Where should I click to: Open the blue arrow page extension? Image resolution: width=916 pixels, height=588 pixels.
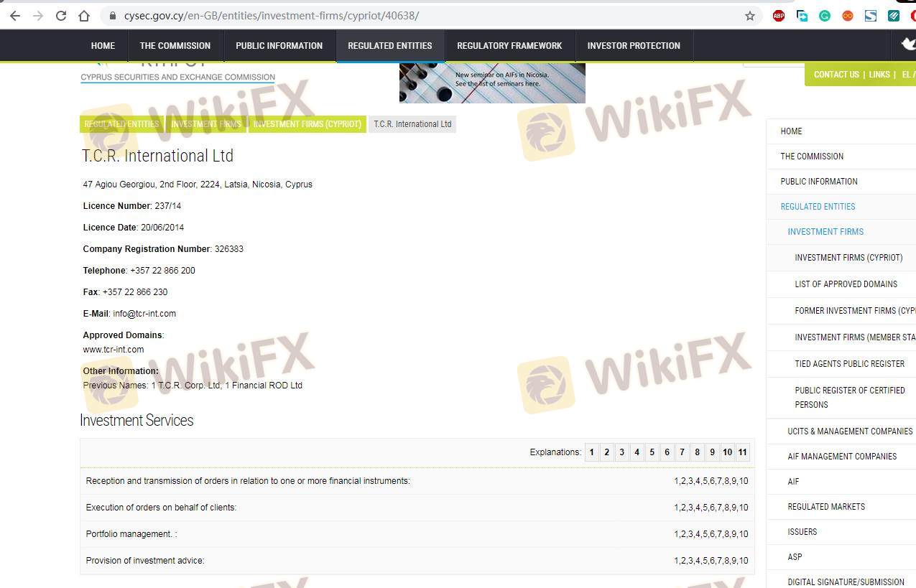point(802,15)
